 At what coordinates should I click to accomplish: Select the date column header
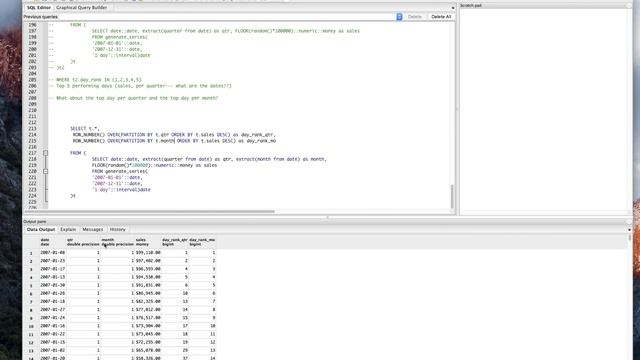click(53, 242)
